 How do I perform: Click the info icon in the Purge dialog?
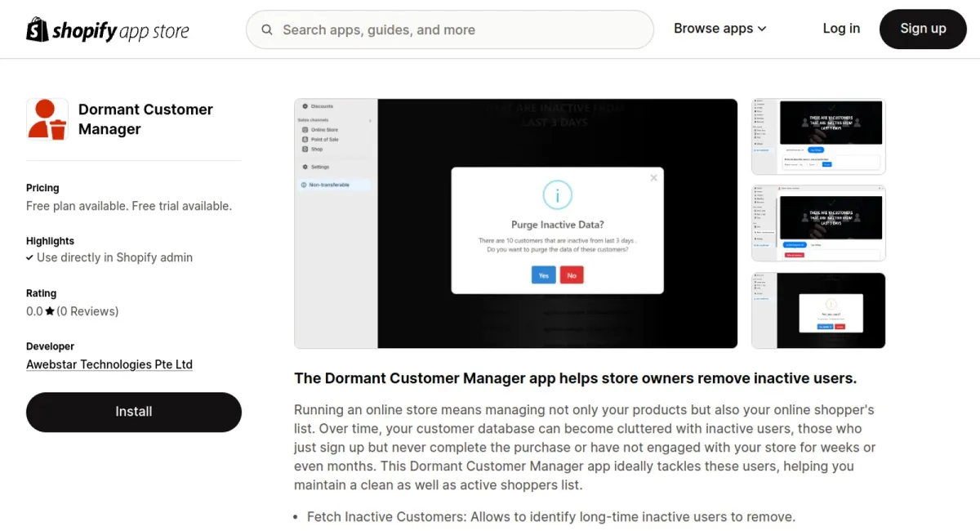(557, 195)
